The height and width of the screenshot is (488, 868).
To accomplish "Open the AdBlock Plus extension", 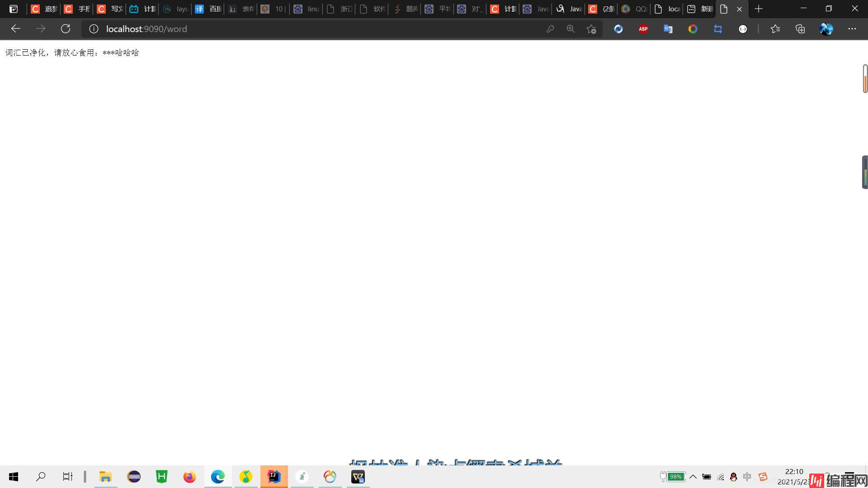I will click(643, 29).
